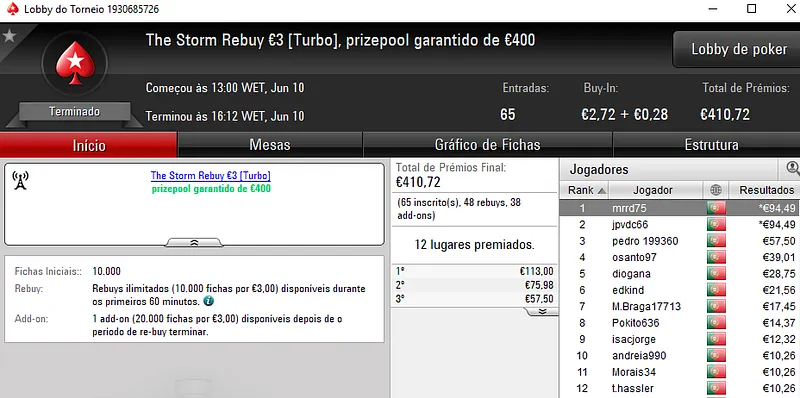Switch to the Mesas tab
800x398 pixels.
tap(270, 145)
